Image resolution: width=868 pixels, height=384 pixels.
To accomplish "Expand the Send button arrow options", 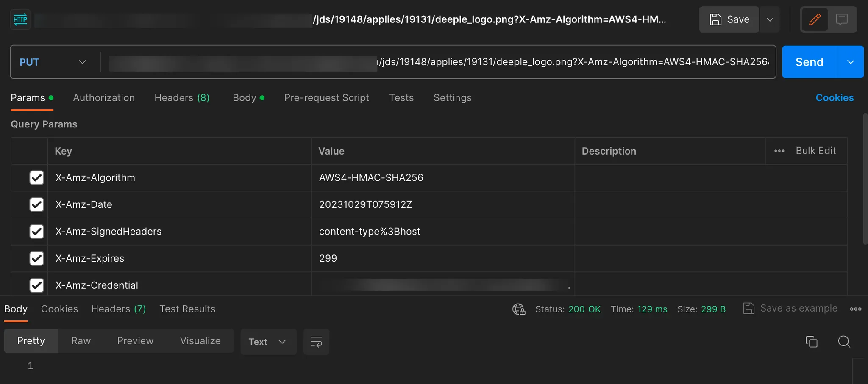I will tap(851, 62).
